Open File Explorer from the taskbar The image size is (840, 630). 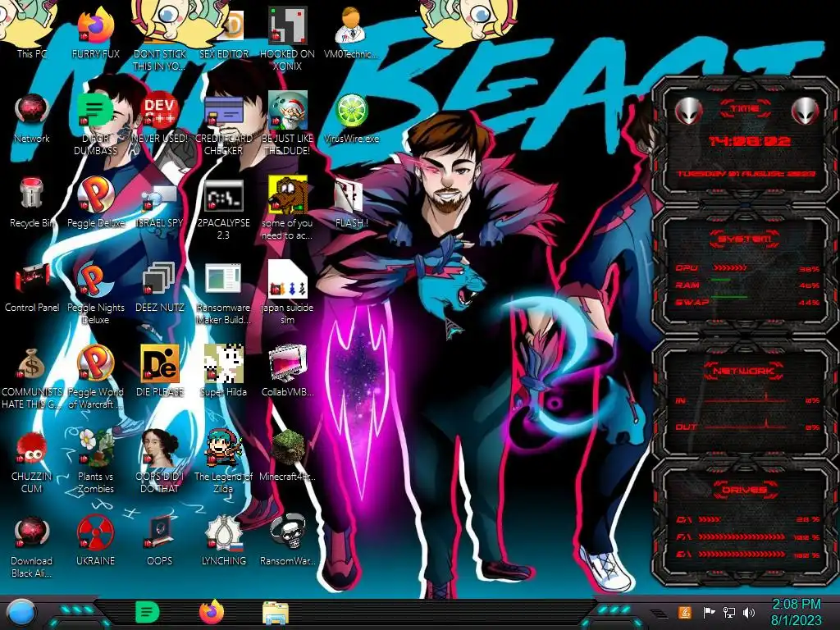[276, 614]
